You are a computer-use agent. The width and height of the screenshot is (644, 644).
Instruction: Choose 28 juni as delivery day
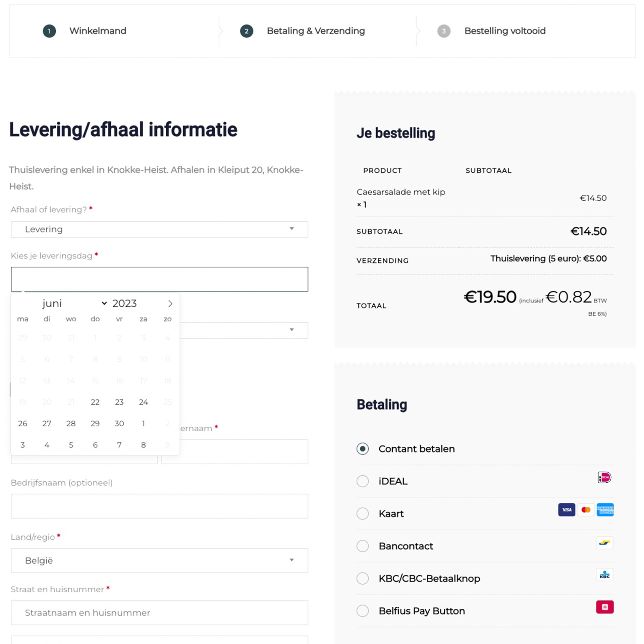71,424
